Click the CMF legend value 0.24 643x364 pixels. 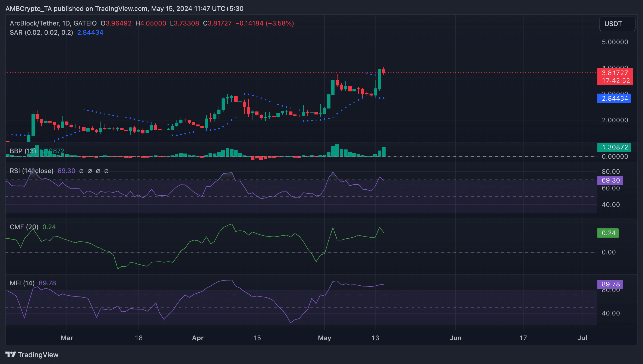(x=49, y=227)
